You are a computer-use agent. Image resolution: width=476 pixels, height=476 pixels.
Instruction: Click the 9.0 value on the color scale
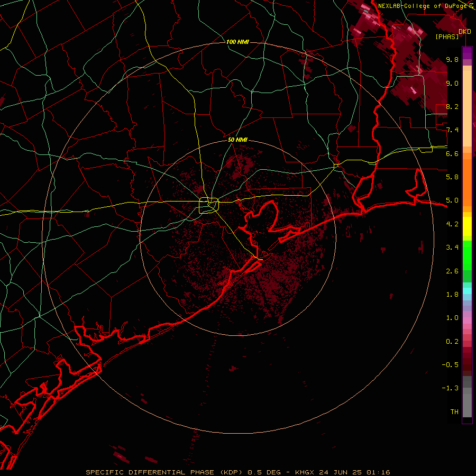(452, 84)
